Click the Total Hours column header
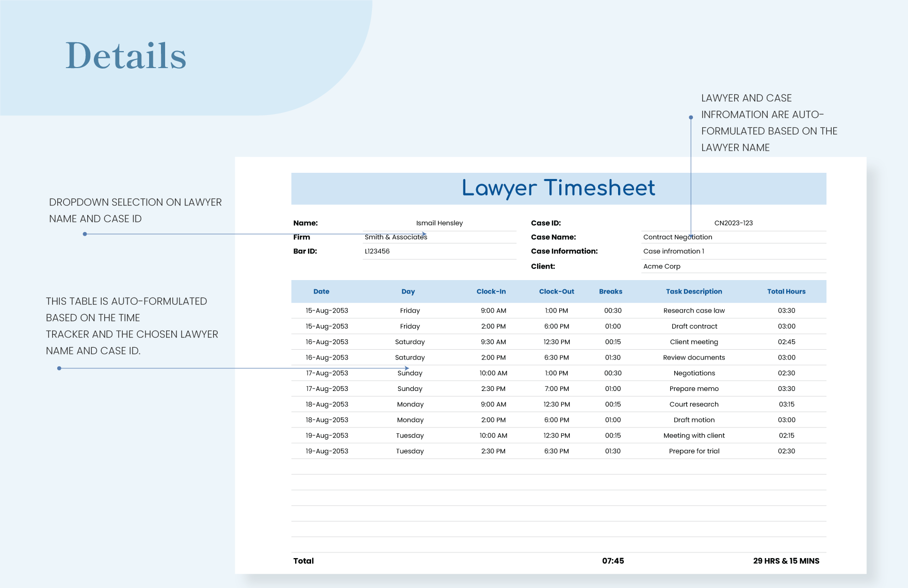The height and width of the screenshot is (588, 908). pyautogui.click(x=786, y=291)
